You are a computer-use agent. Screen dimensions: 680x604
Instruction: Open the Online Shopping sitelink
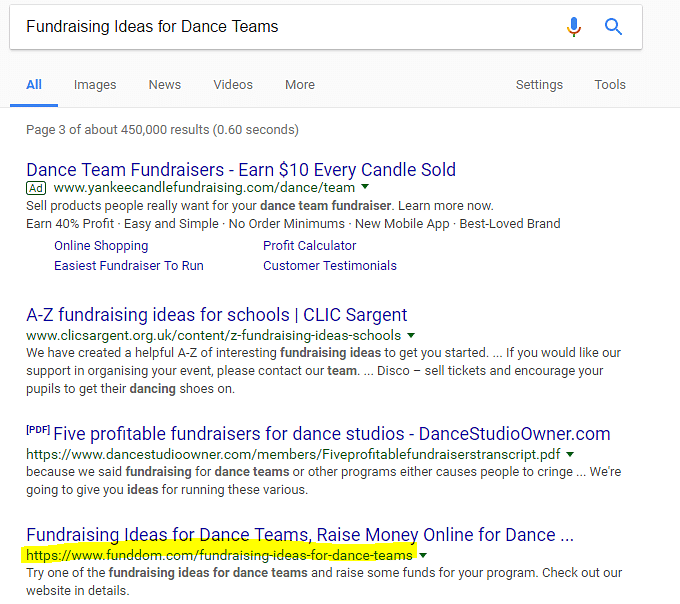101,246
